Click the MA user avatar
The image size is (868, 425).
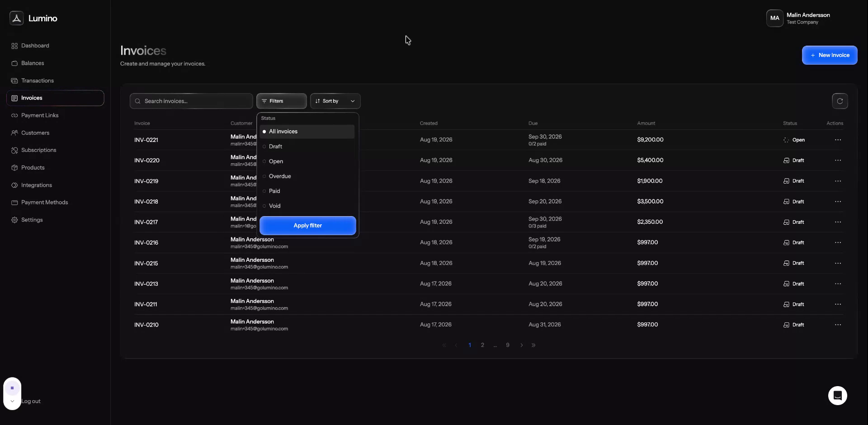click(774, 18)
